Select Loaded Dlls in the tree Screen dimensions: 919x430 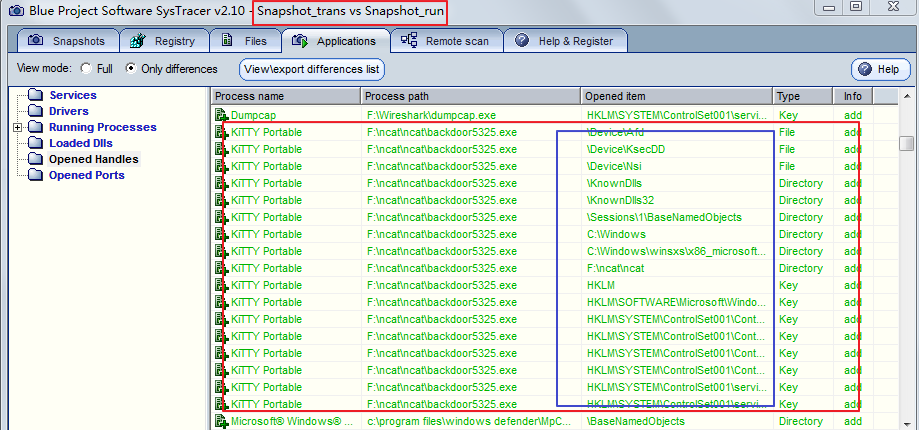tap(81, 143)
